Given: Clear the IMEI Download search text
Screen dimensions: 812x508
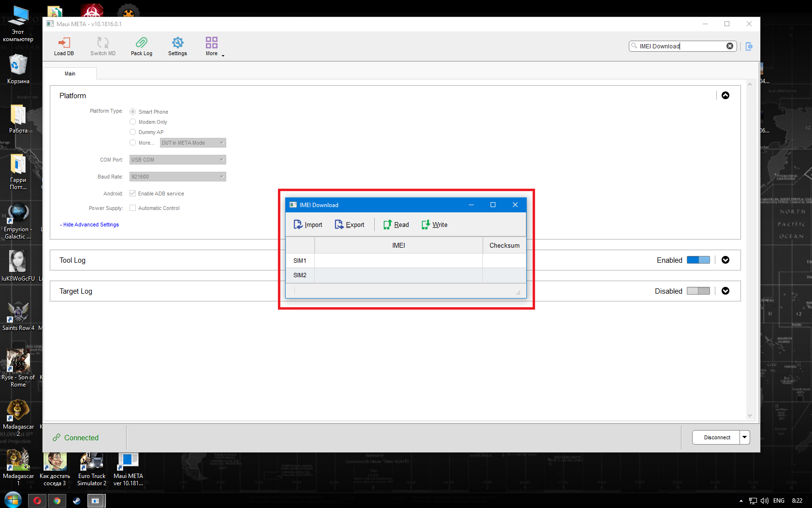Looking at the screenshot, I should coord(730,46).
